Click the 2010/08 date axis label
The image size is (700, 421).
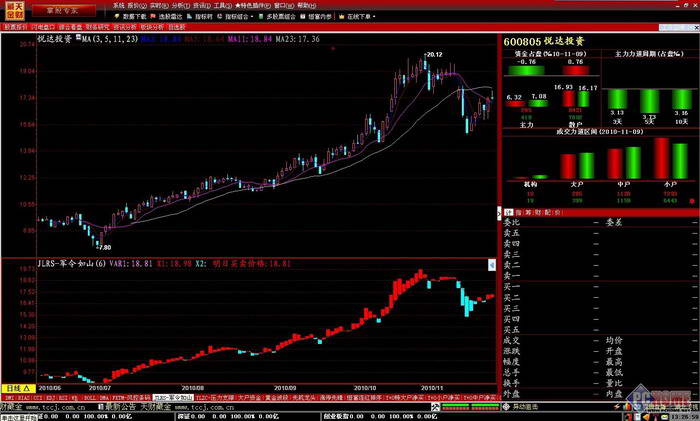192,388
